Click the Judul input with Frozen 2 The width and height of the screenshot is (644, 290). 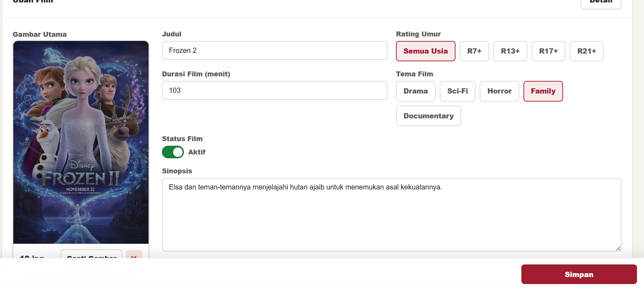point(274,50)
